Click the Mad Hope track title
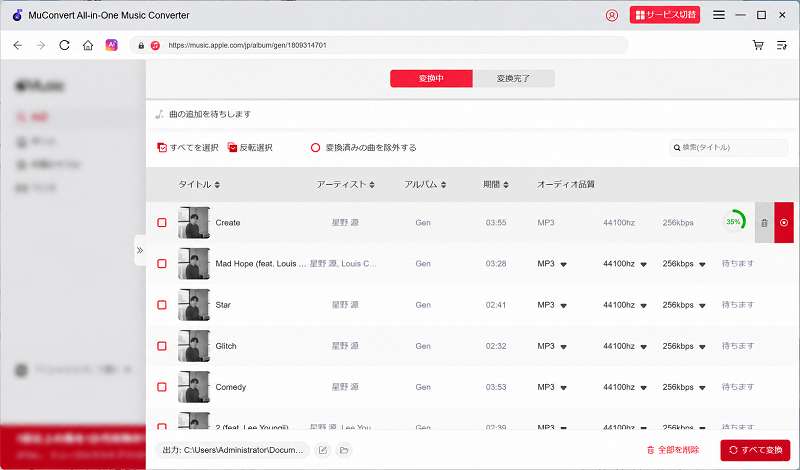The width and height of the screenshot is (800, 470). [261, 264]
